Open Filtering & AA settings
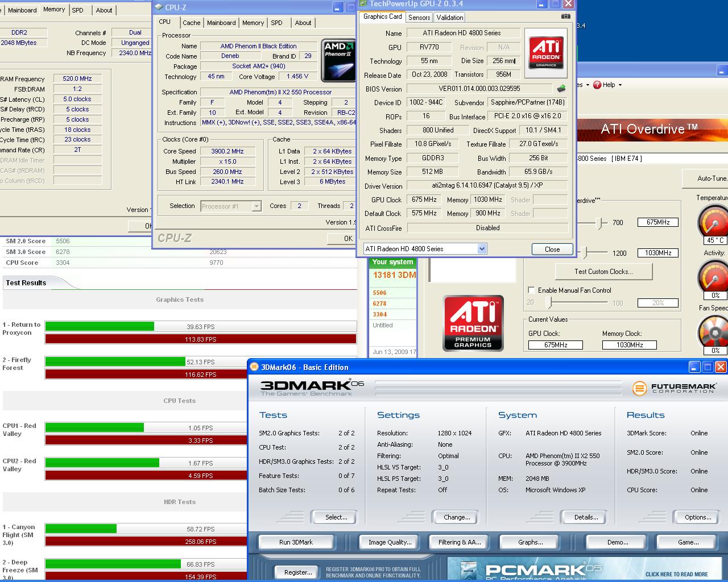 click(460, 542)
